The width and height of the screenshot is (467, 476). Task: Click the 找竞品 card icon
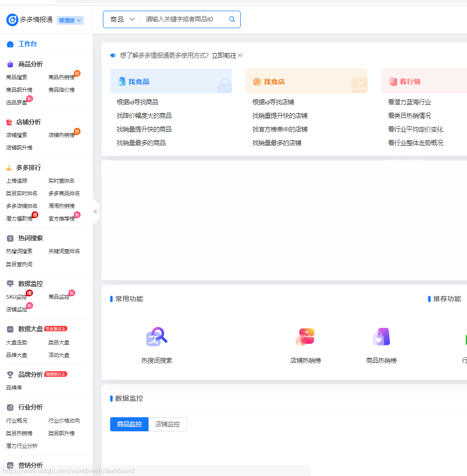[122, 82]
